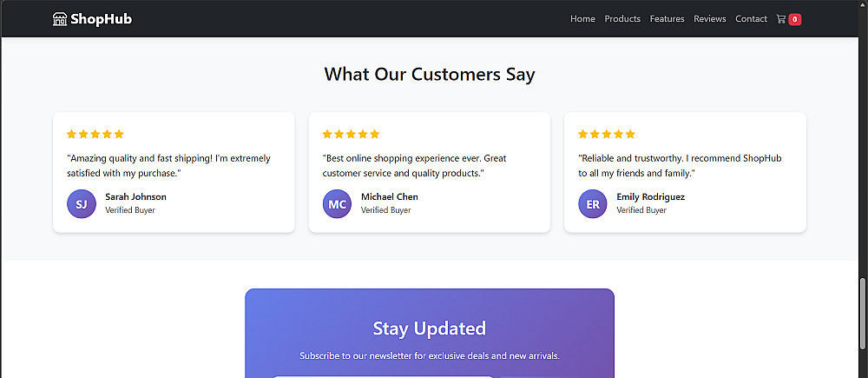Click the red cart count badge
This screenshot has height=378, width=868.
click(795, 19)
